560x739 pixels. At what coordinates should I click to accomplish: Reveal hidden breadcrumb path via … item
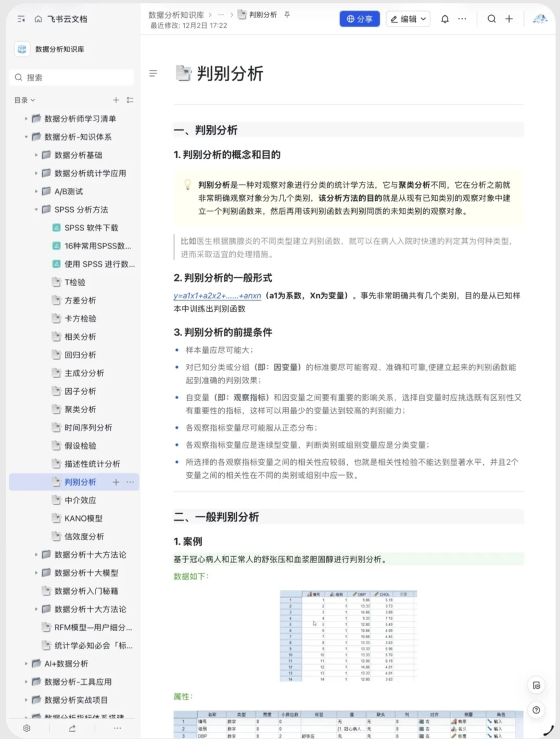pyautogui.click(x=221, y=15)
